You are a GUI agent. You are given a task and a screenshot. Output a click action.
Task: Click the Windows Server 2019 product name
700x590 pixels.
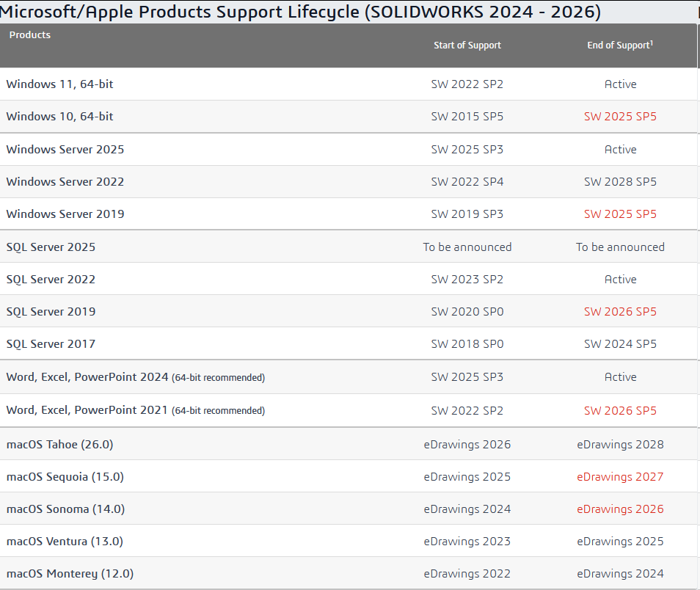point(65,214)
